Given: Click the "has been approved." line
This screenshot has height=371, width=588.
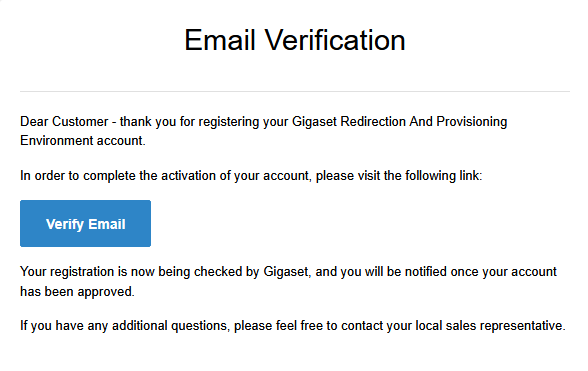Looking at the screenshot, I should [x=77, y=291].
